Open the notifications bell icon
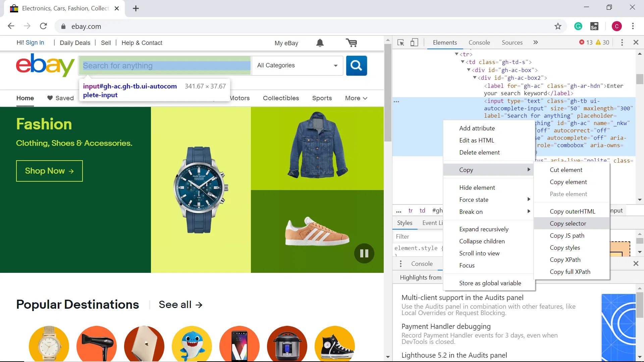 click(x=320, y=43)
